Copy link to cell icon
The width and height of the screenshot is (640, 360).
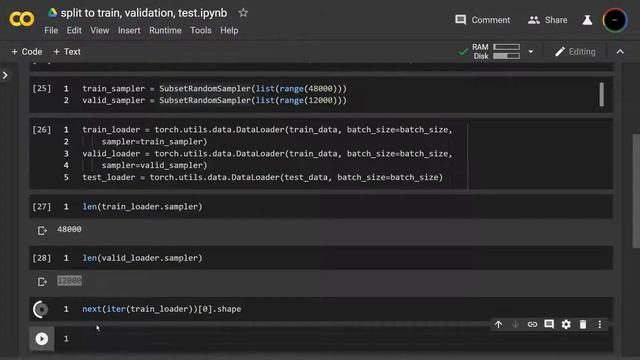coord(532,324)
